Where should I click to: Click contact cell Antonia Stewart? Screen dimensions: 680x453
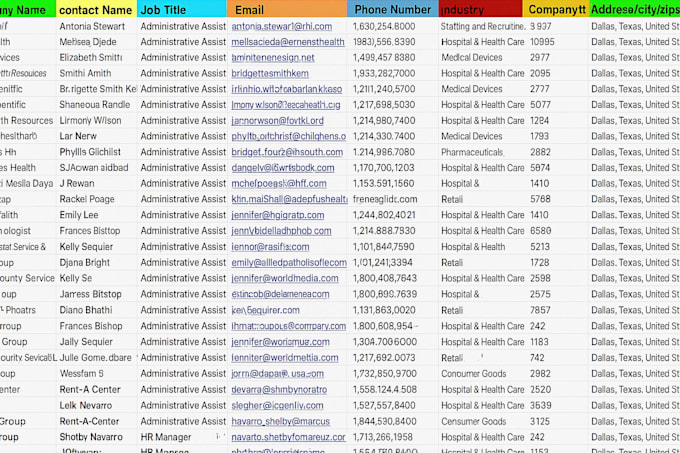point(92,26)
